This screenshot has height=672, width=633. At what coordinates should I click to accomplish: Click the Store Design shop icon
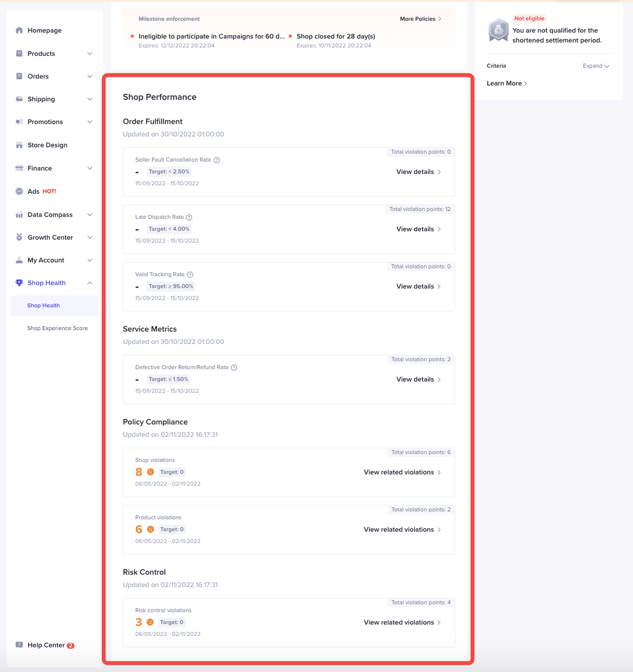(19, 145)
